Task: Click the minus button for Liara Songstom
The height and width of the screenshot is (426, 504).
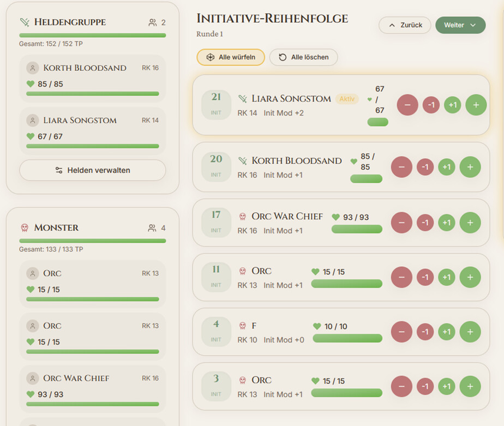Action: tap(407, 105)
